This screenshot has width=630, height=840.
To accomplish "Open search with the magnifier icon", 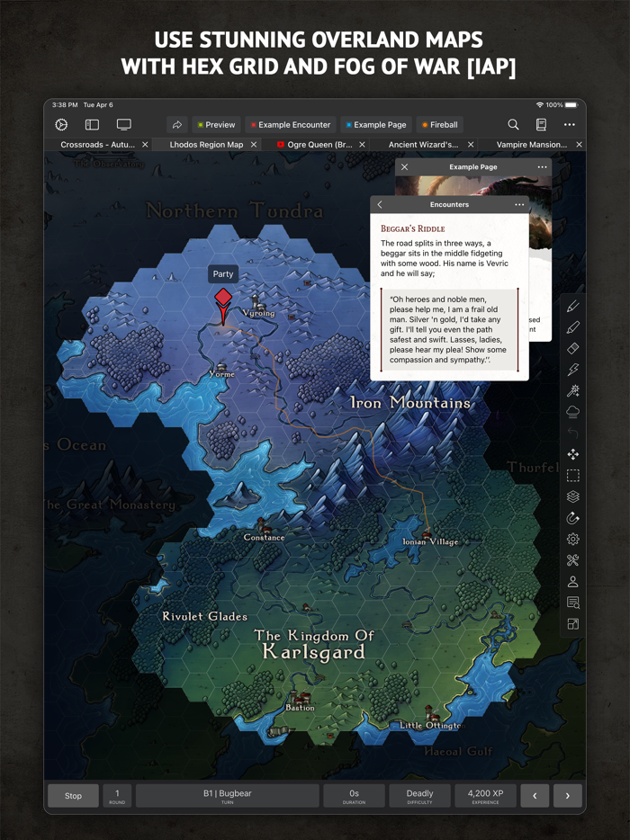I will pos(513,125).
